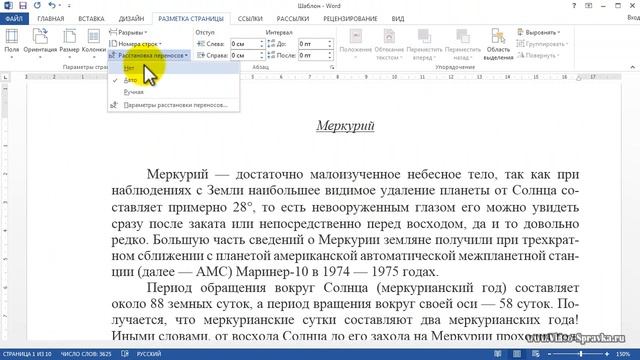
Task: Click the Undo arrow in title bar
Action: 51,6
